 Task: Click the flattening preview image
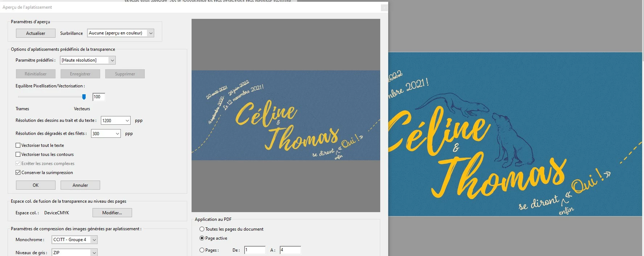tap(286, 115)
